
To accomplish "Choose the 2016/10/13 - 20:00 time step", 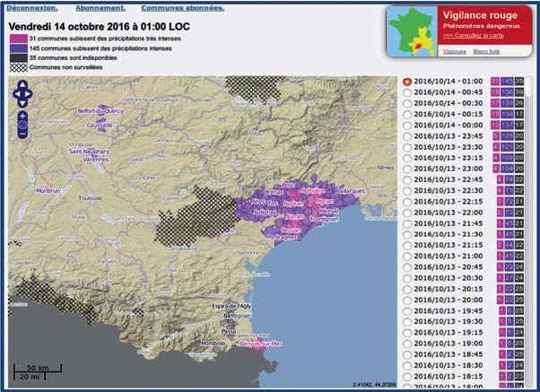I will (408, 299).
